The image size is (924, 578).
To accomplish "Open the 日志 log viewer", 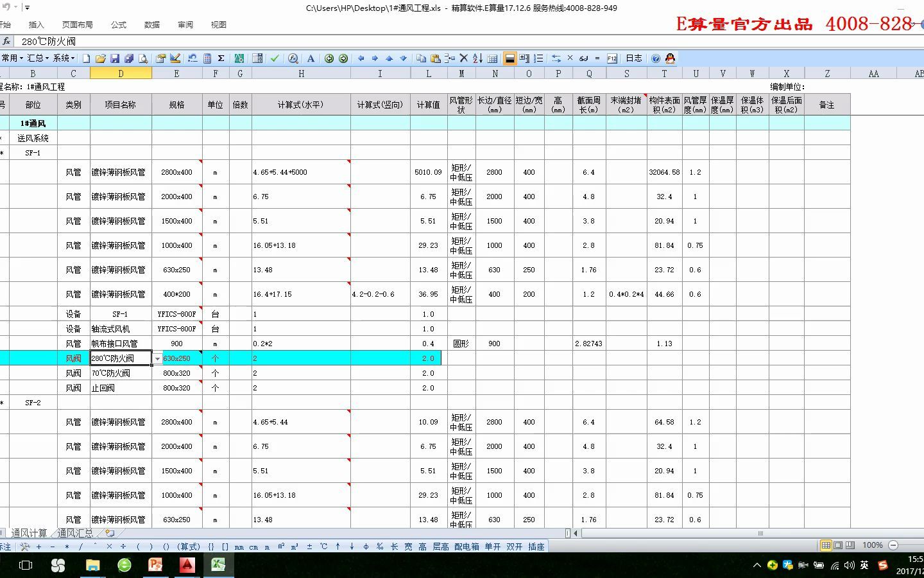I will click(x=633, y=58).
